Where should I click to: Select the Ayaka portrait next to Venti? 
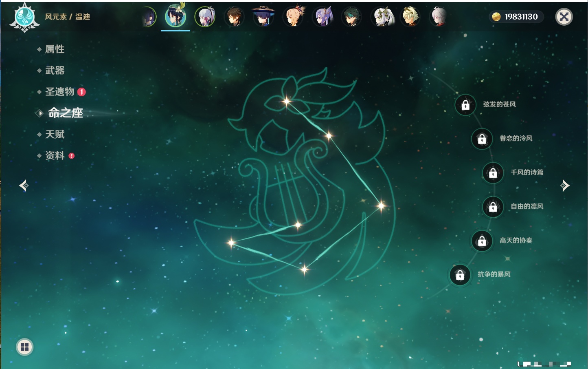pyautogui.click(x=205, y=17)
